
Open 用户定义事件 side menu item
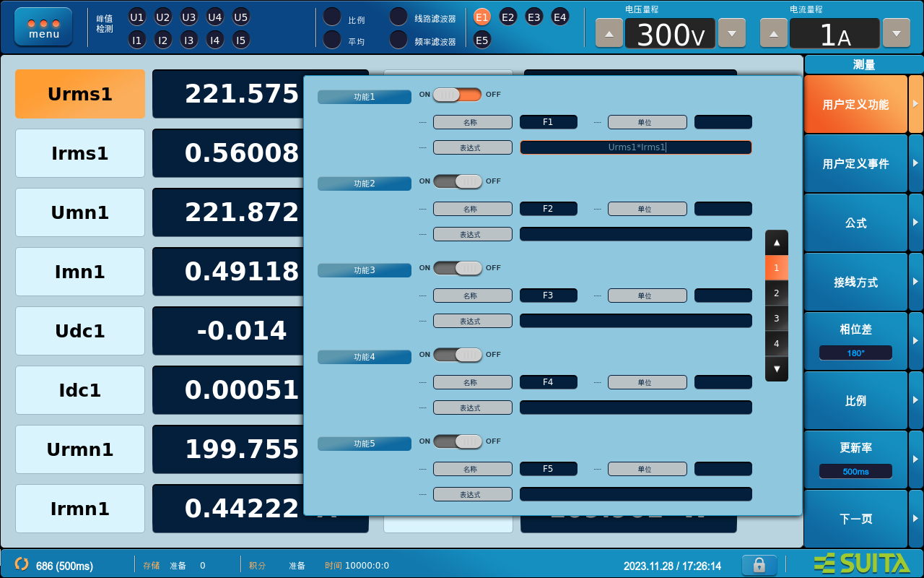[x=855, y=163]
